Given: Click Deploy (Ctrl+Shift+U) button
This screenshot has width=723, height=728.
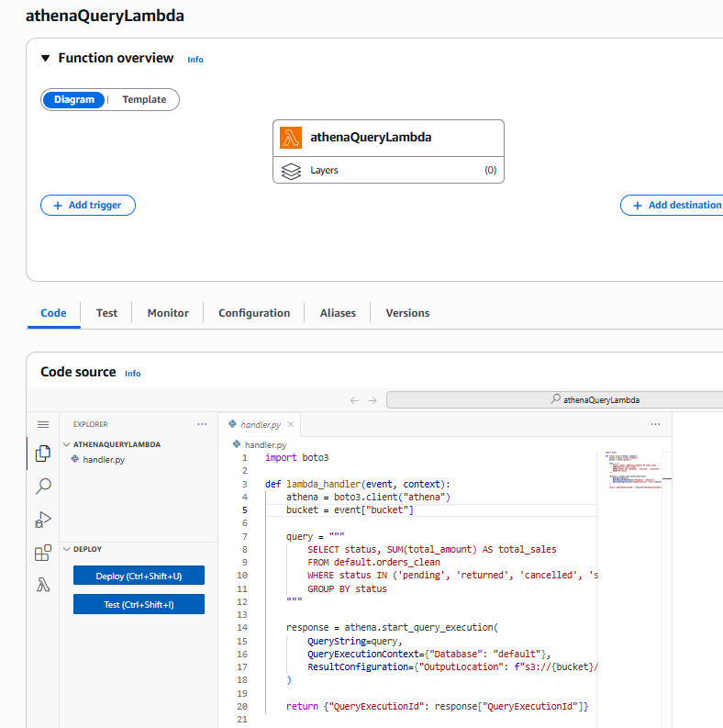Looking at the screenshot, I should pyautogui.click(x=139, y=576).
